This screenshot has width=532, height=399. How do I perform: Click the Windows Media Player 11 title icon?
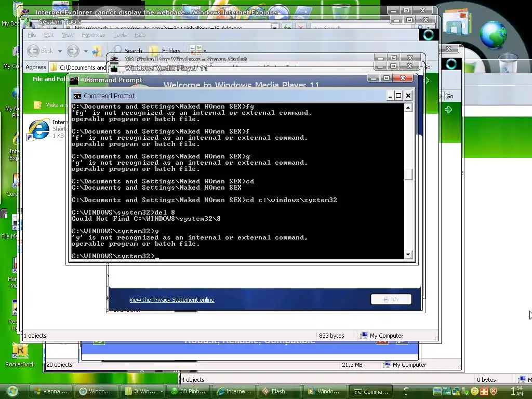(114, 68)
